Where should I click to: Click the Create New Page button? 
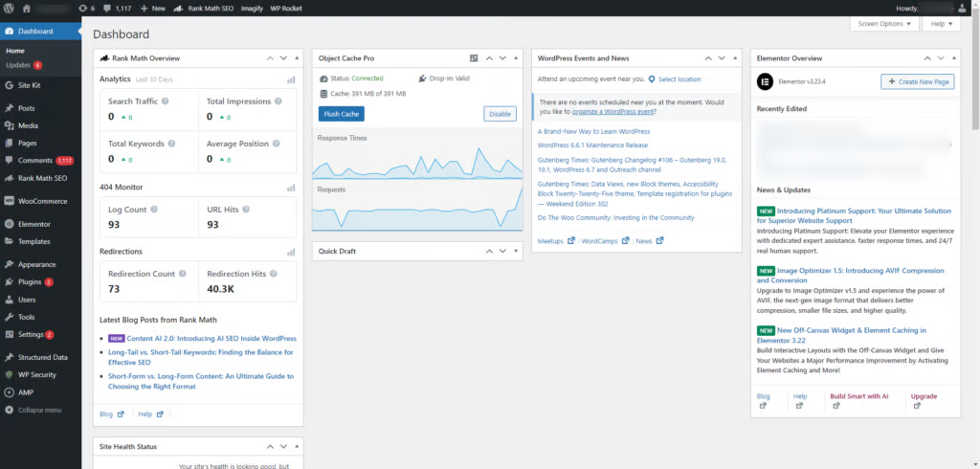[917, 82]
